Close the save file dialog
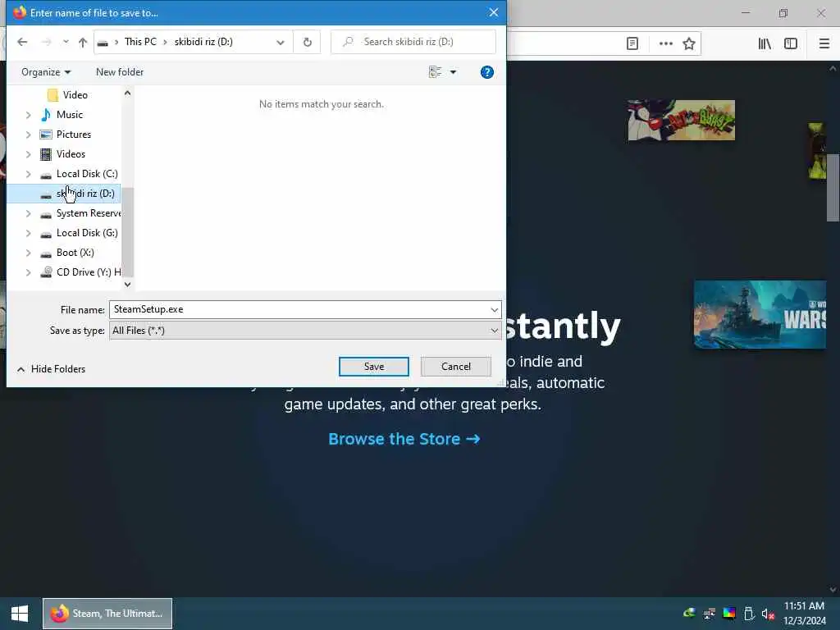The width and height of the screenshot is (840, 630). (x=493, y=12)
